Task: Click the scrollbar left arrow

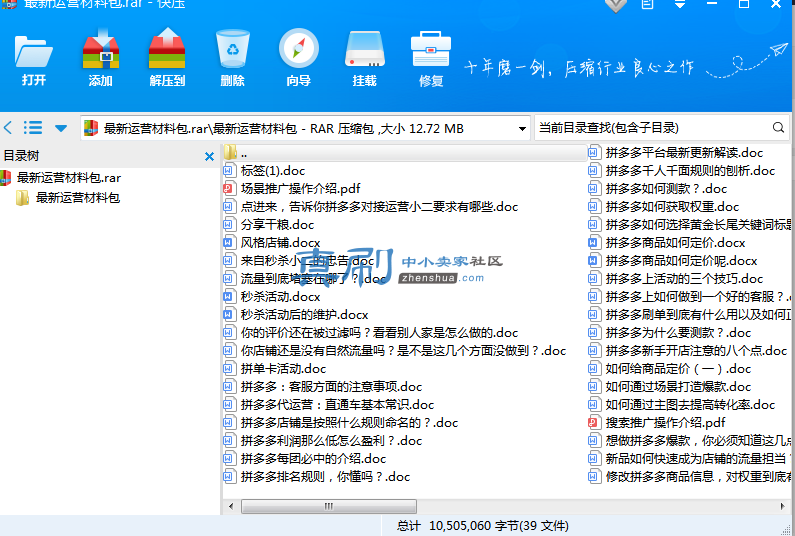Action: 231,506
